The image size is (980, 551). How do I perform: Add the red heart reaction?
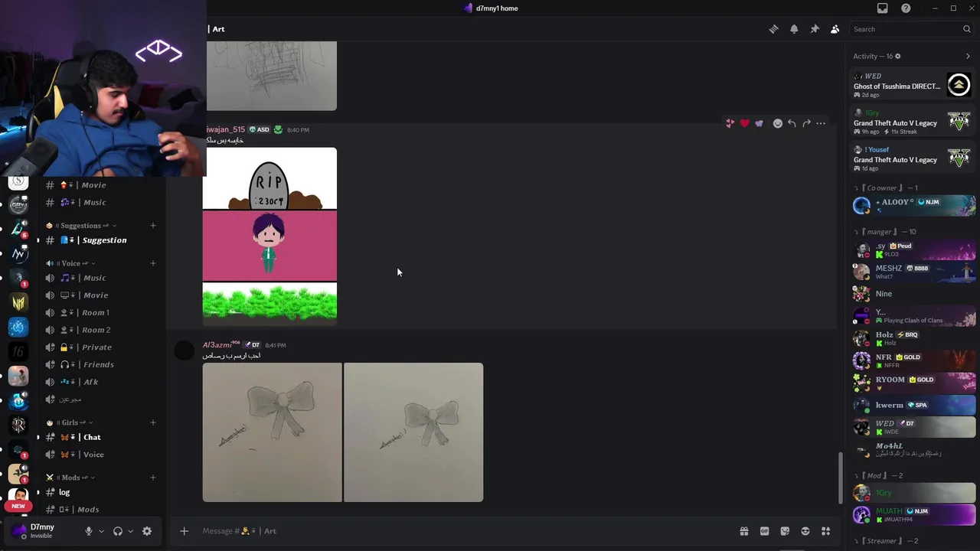click(x=745, y=123)
